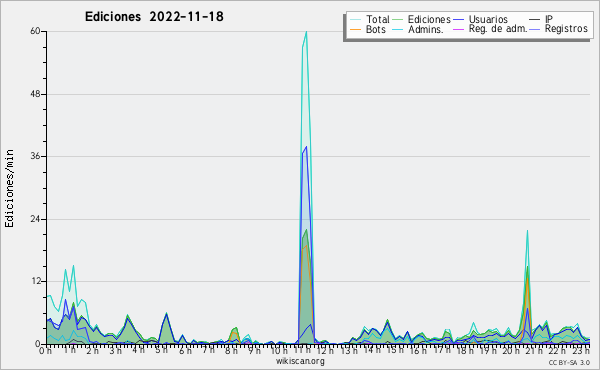
Task: Click the '11 h' x-axis label
Action: pos(302,350)
